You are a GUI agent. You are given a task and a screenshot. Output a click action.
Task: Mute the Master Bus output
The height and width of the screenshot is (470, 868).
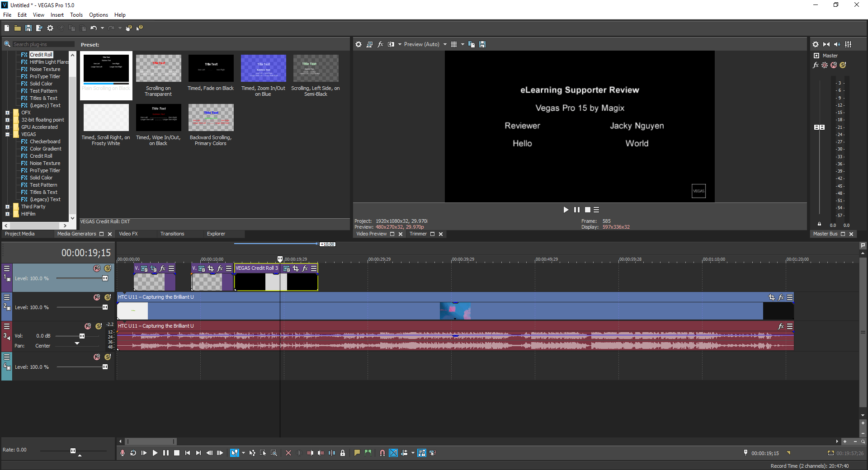tap(834, 65)
